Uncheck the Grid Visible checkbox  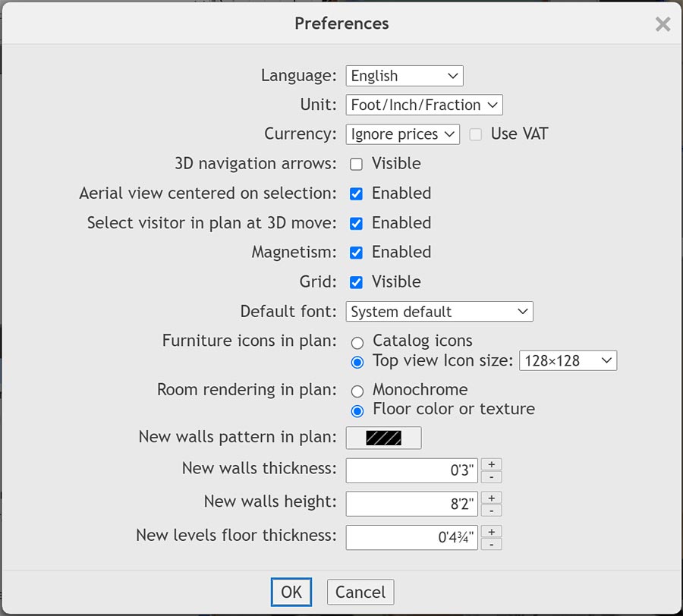tap(356, 282)
